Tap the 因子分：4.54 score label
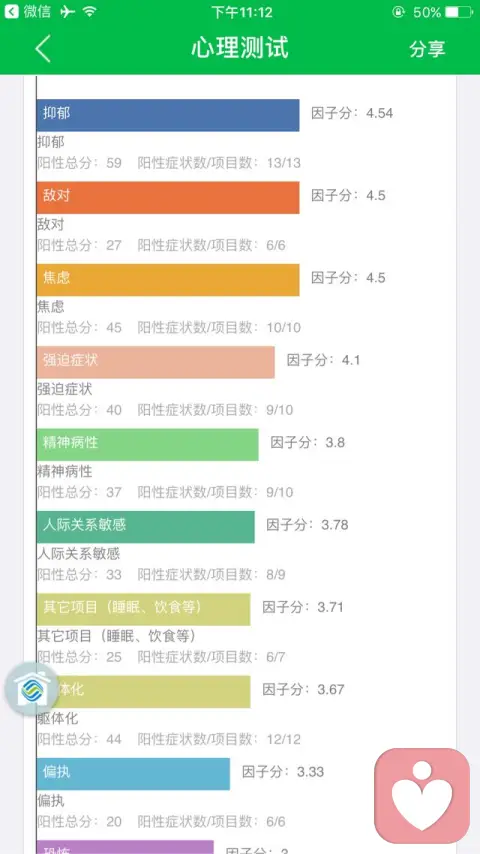The width and height of the screenshot is (480, 854). click(352, 113)
